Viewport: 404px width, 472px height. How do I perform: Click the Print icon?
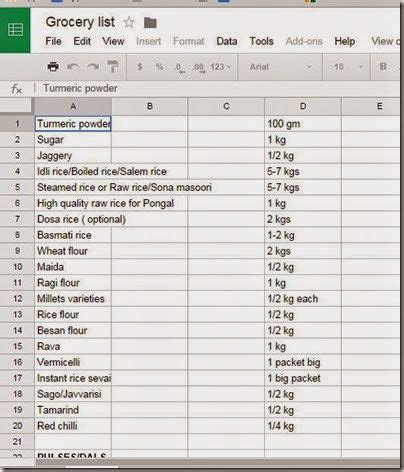coord(53,67)
